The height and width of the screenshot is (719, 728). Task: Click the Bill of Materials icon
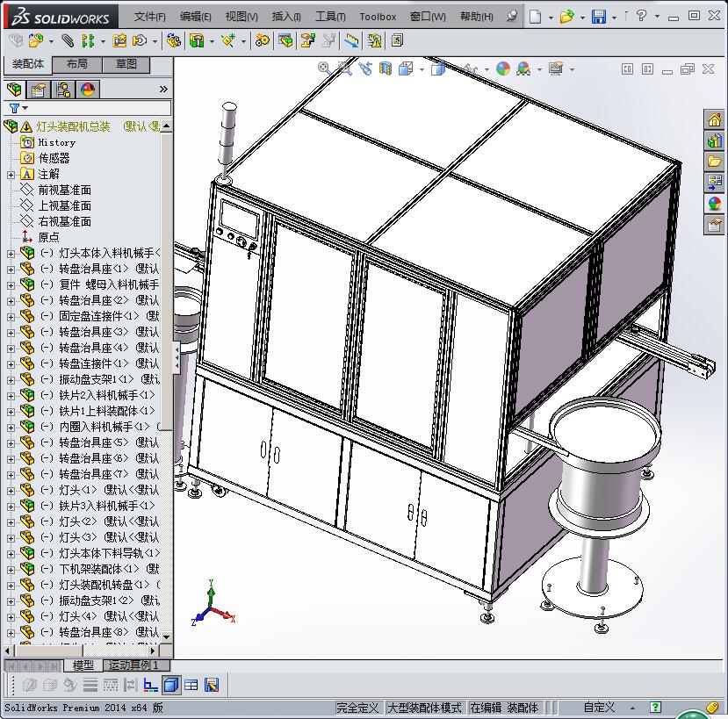tap(285, 41)
